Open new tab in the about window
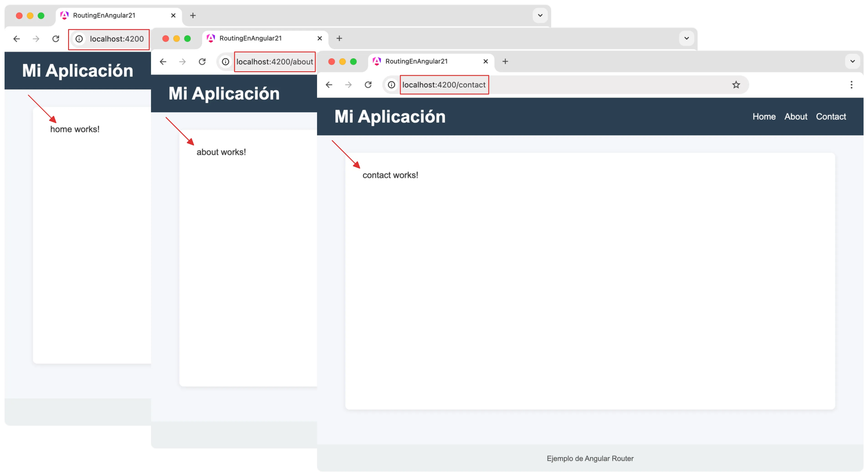Screen dimensions: 868x476 click(339, 38)
